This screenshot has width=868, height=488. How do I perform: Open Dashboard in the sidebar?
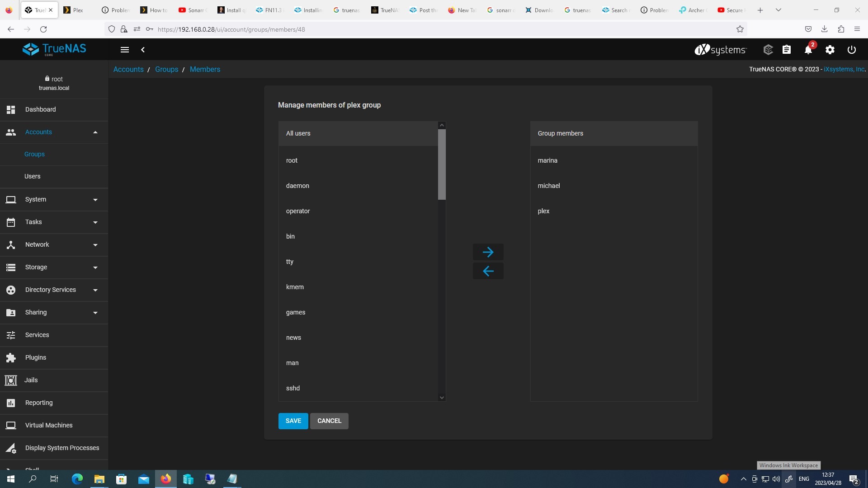54,110
